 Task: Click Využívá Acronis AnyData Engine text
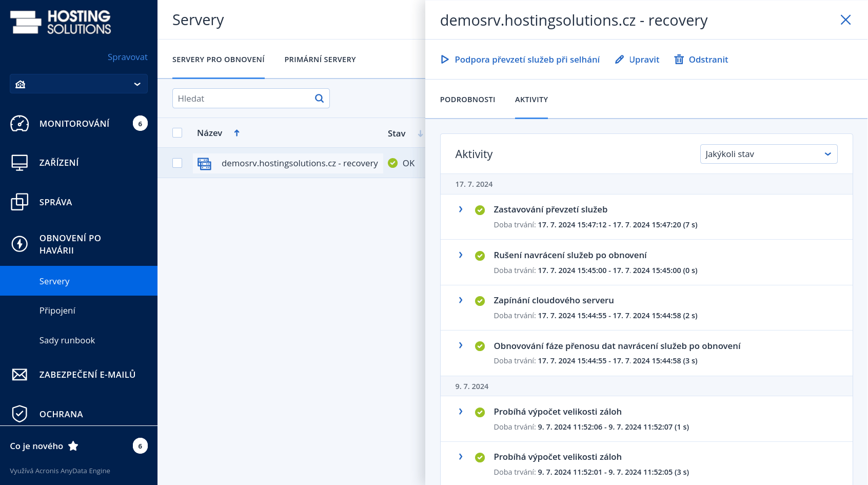pos(60,471)
